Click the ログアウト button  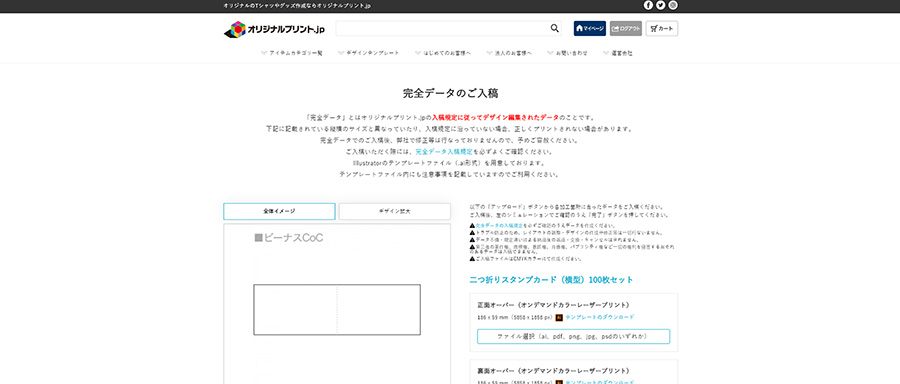[626, 28]
